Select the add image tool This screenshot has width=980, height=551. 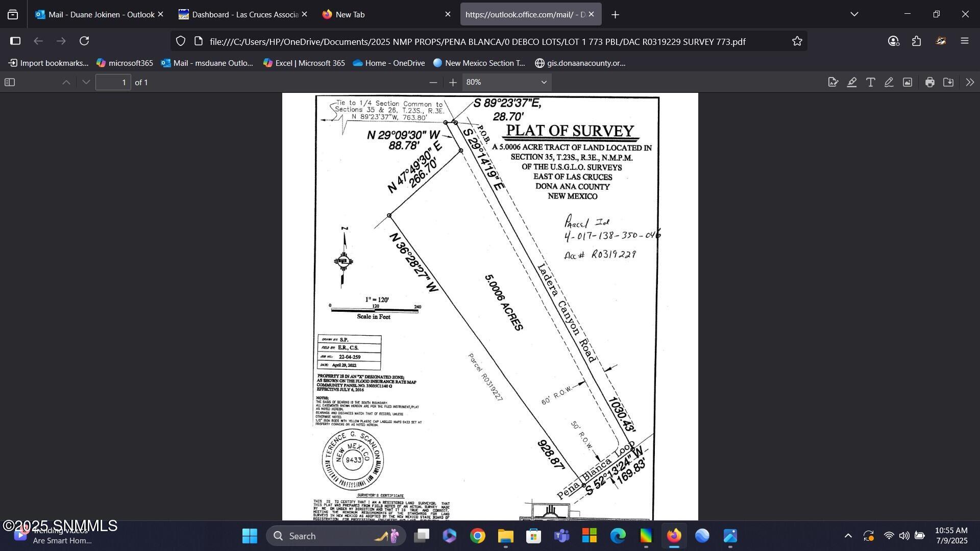click(x=908, y=82)
